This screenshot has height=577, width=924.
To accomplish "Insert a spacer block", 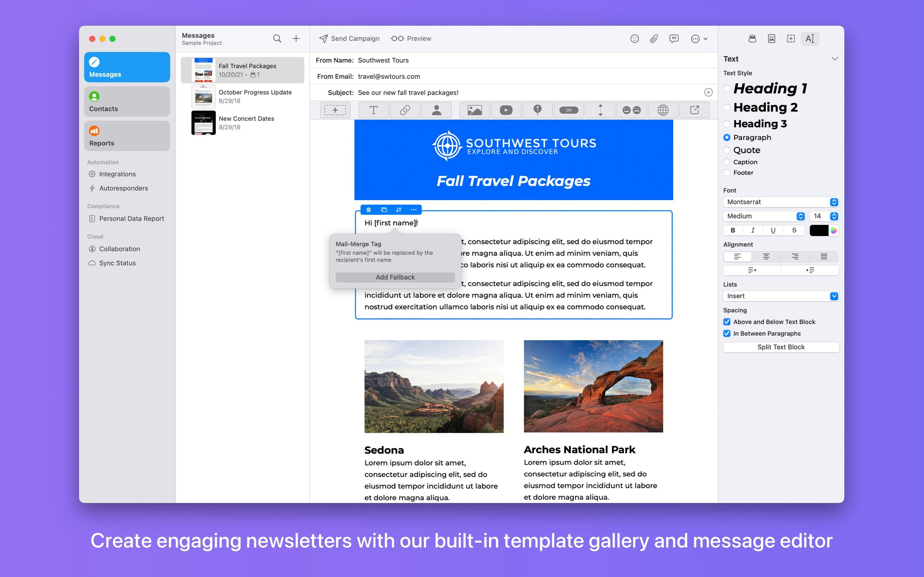I will (600, 110).
